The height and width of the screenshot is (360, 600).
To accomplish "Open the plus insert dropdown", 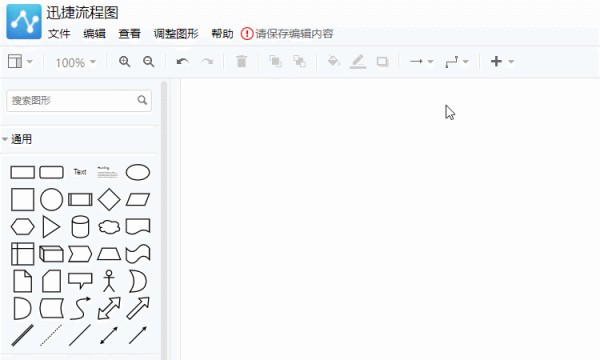I will (502, 61).
